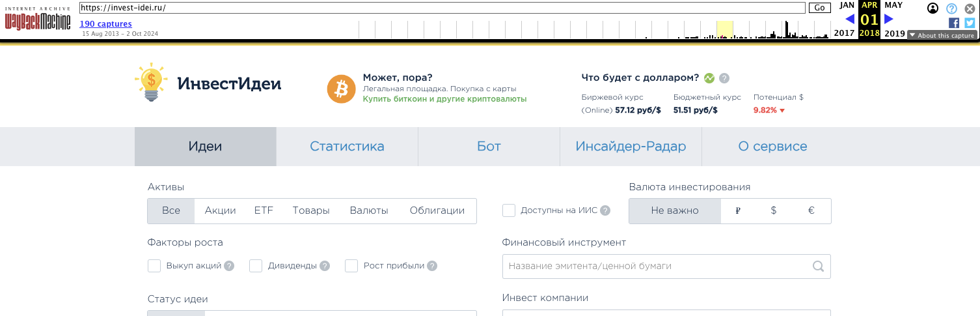This screenshot has width=980, height=316.
Task: Click the Wayback Go button
Action: point(819,8)
